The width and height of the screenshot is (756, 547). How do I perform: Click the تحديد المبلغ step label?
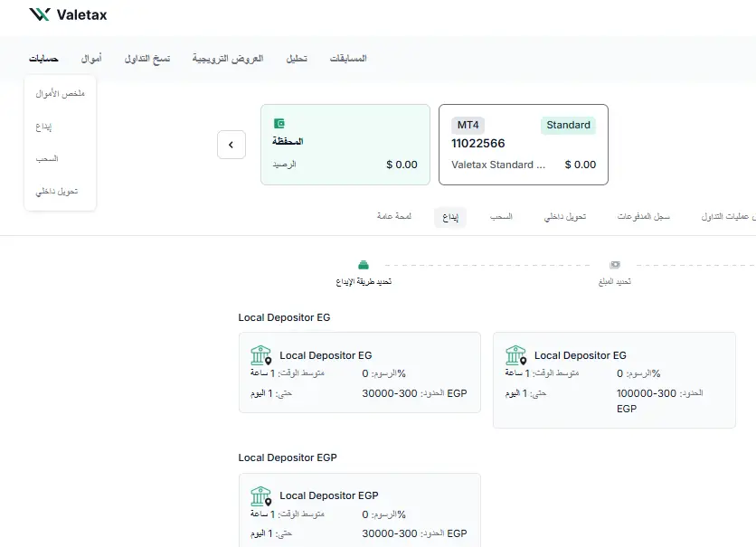pyautogui.click(x=615, y=281)
